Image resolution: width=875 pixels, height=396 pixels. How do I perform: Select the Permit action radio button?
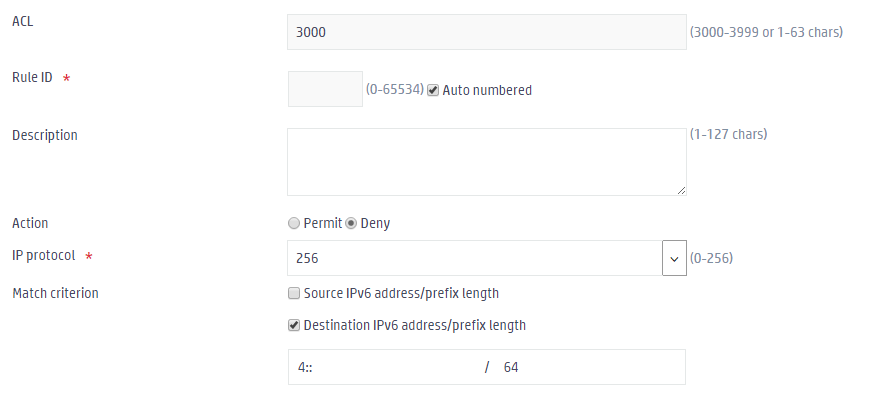point(294,223)
